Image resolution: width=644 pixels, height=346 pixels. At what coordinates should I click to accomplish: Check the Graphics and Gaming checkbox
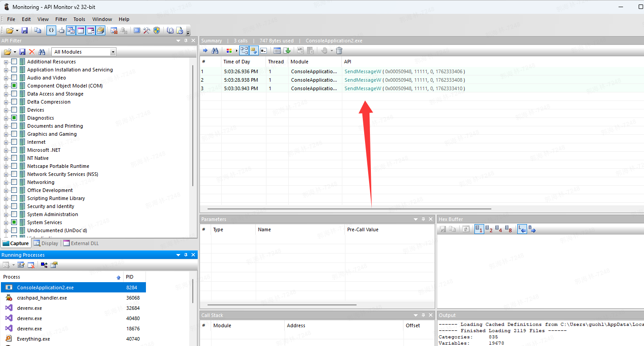point(14,134)
